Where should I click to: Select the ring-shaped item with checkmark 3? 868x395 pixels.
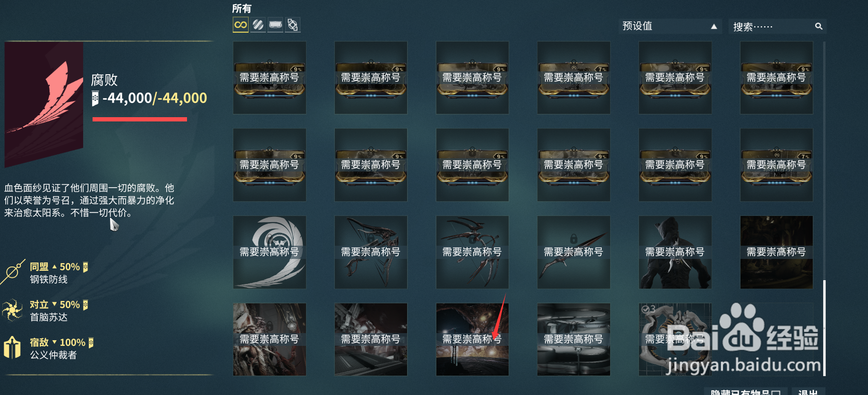(675, 339)
